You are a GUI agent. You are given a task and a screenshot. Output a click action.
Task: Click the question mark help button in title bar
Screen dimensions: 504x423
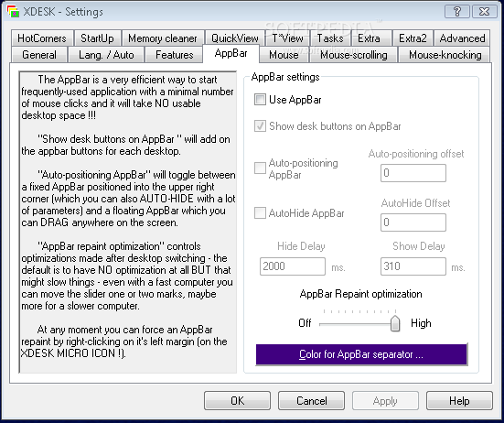[456, 12]
